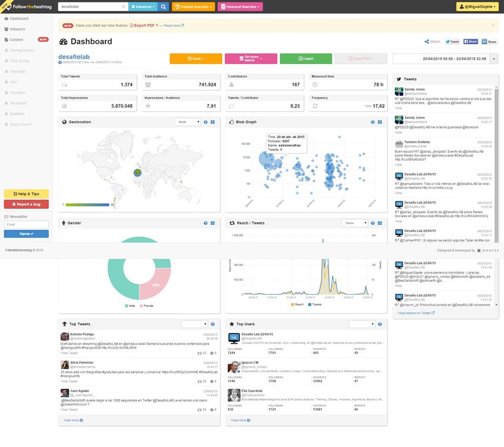Open the orange Track dropdown
504x447 pixels.
tap(196, 58)
